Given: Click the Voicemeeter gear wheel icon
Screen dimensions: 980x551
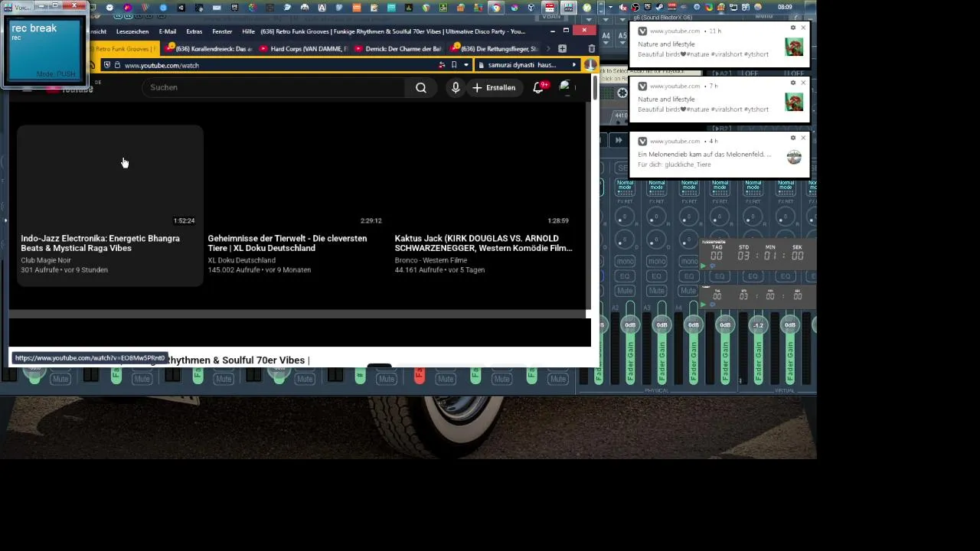Looking at the screenshot, I should (622, 93).
